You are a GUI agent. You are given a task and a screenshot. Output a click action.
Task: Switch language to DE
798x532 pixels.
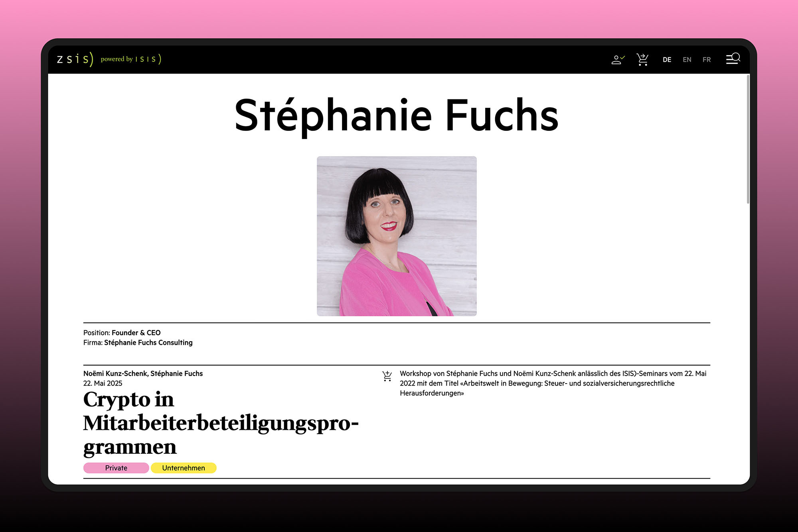tap(667, 60)
